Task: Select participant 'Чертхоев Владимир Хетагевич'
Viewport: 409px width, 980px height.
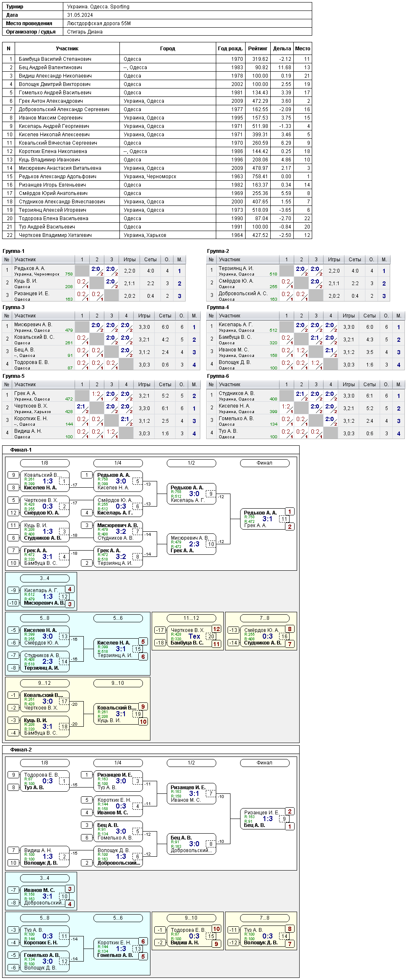Action: tap(55, 235)
